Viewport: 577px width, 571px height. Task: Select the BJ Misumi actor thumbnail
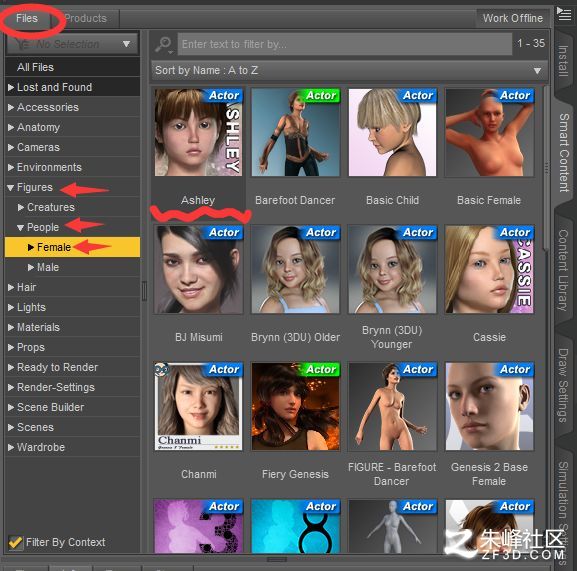click(198, 269)
